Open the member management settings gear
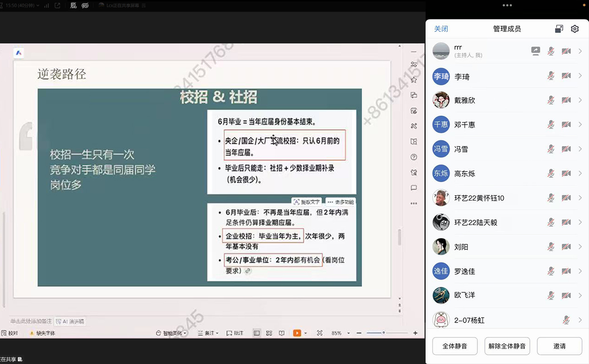The image size is (589, 364). click(x=575, y=29)
